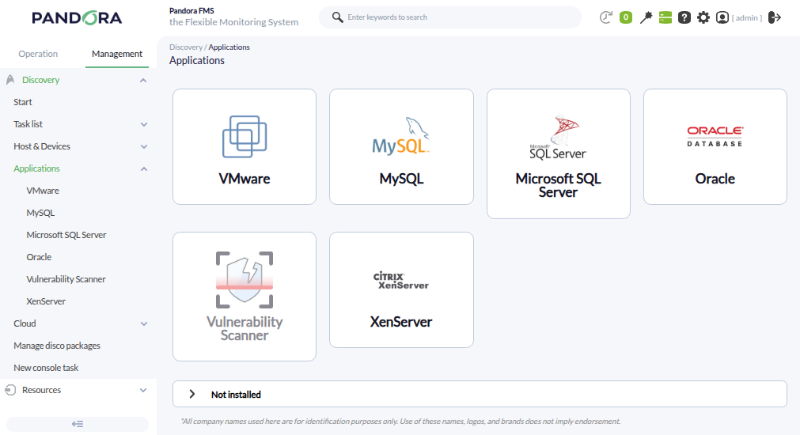Click the Citrix XenServer logo

click(402, 280)
